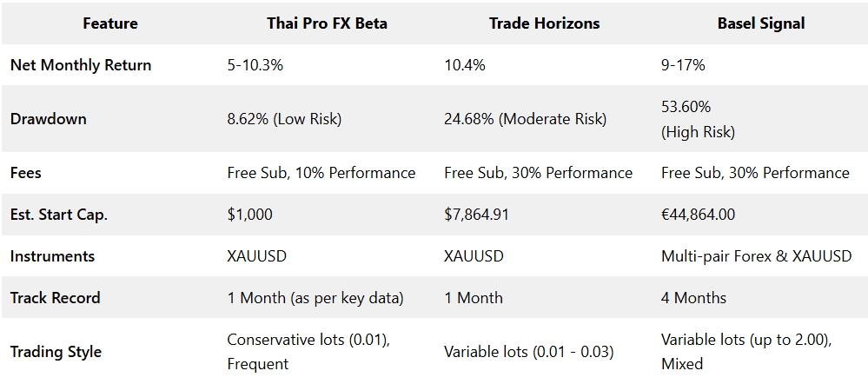This screenshot has width=868, height=384.
Task: Select the 8.62% (Low Risk) cell
Action: (284, 119)
